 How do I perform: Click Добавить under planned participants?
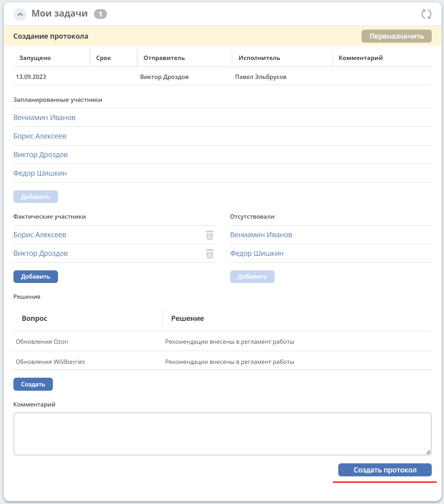pyautogui.click(x=36, y=197)
